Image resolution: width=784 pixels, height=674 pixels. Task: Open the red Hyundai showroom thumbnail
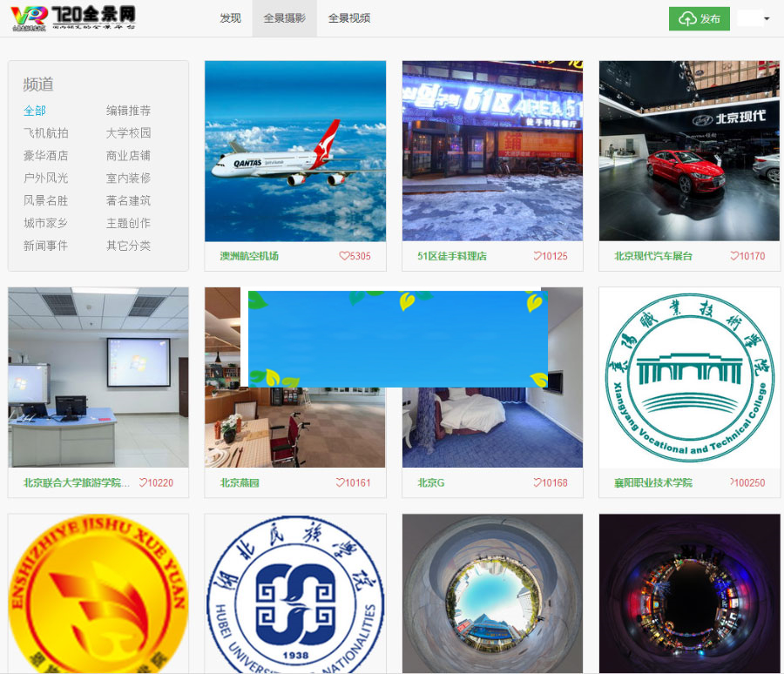(689, 150)
